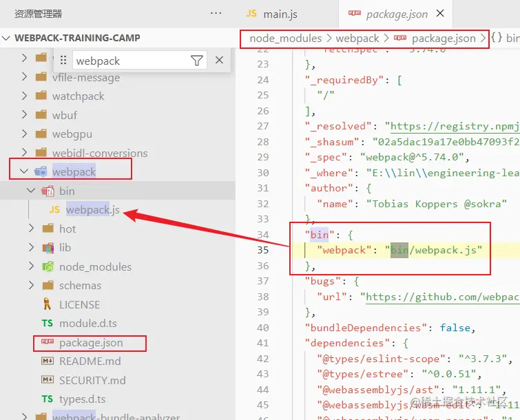The width and height of the screenshot is (520, 420).
Task: Expand the watchpack folder chevron
Action: 24,96
